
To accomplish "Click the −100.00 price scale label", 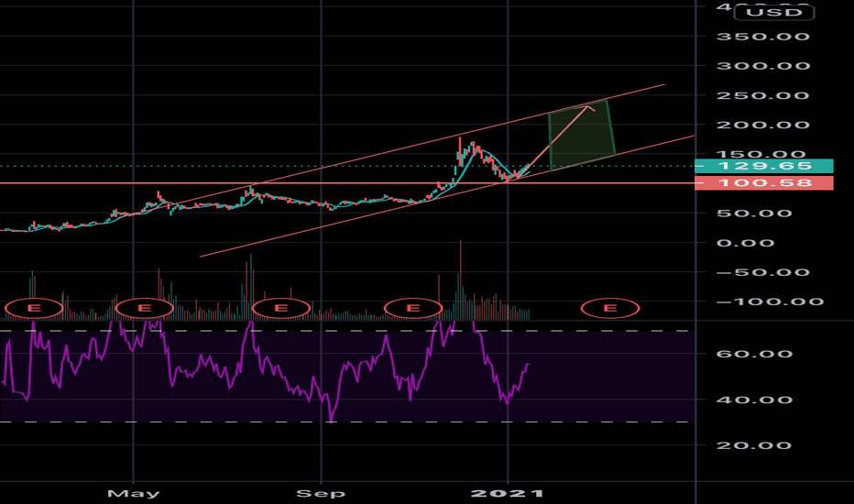I will click(770, 301).
